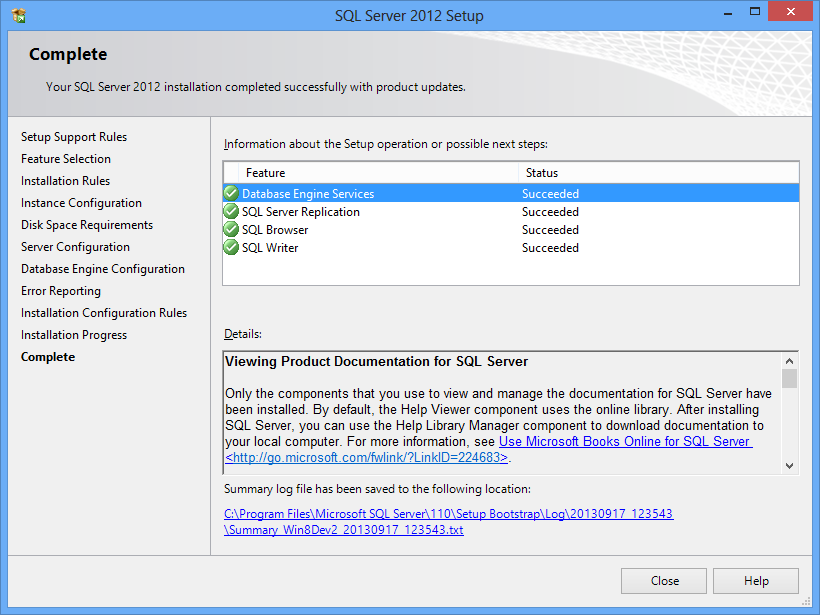Click the SQL Server Setup title bar icon
This screenshot has width=820, height=615.
click(x=18, y=15)
